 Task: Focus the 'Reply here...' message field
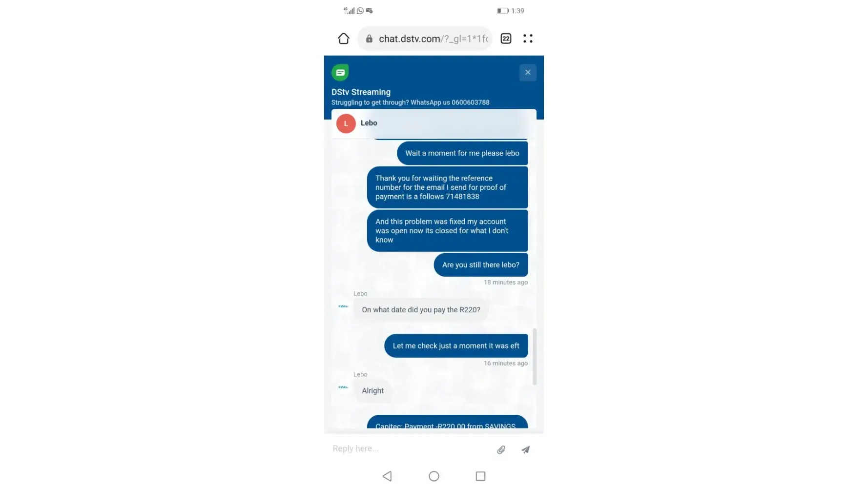410,448
